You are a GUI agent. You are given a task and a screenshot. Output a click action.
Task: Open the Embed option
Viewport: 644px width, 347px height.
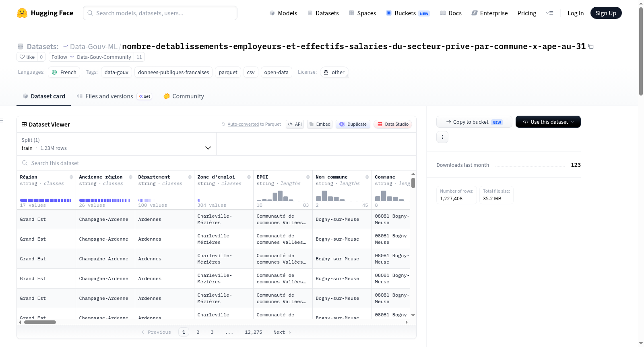click(320, 124)
